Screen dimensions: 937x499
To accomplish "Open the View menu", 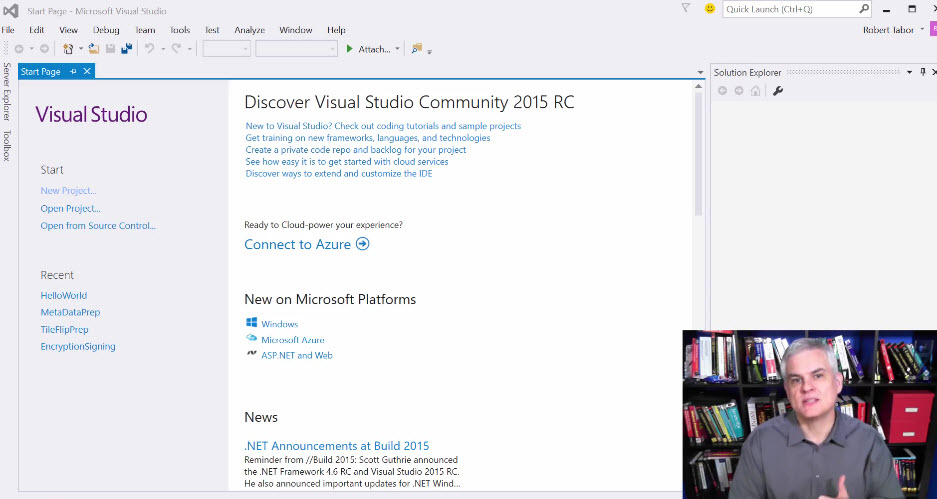I will [68, 30].
